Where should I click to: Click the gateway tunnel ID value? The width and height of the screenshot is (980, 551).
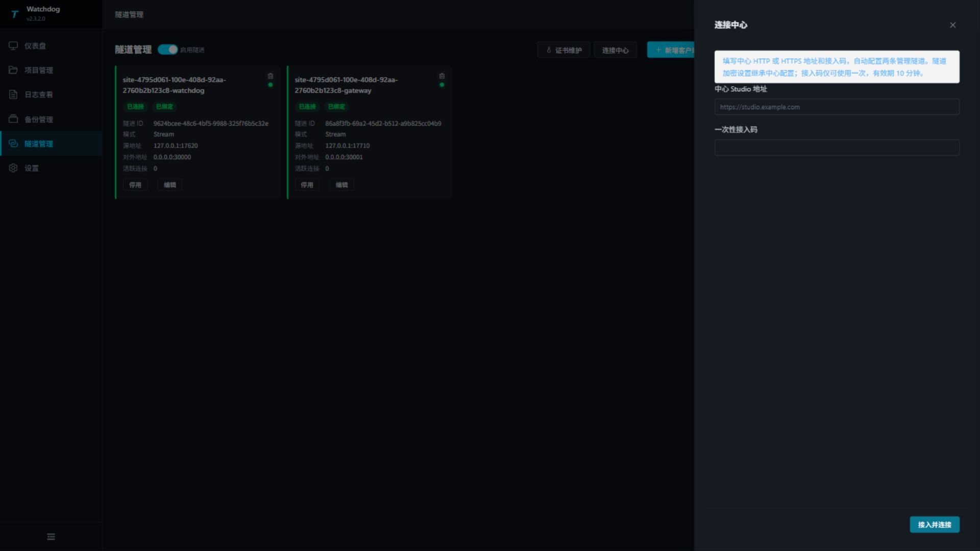point(383,123)
